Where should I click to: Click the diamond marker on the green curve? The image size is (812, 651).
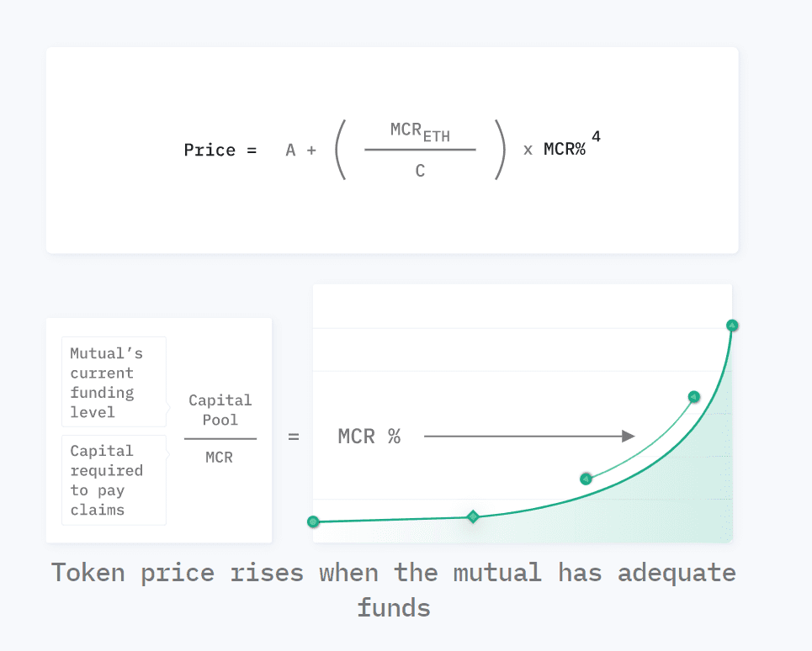(473, 516)
